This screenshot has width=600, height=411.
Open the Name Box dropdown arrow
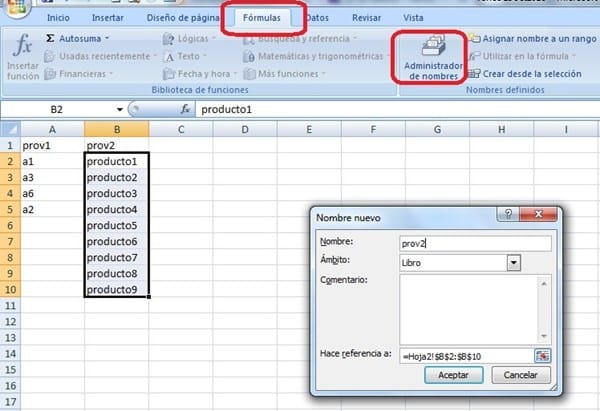pyautogui.click(x=119, y=109)
